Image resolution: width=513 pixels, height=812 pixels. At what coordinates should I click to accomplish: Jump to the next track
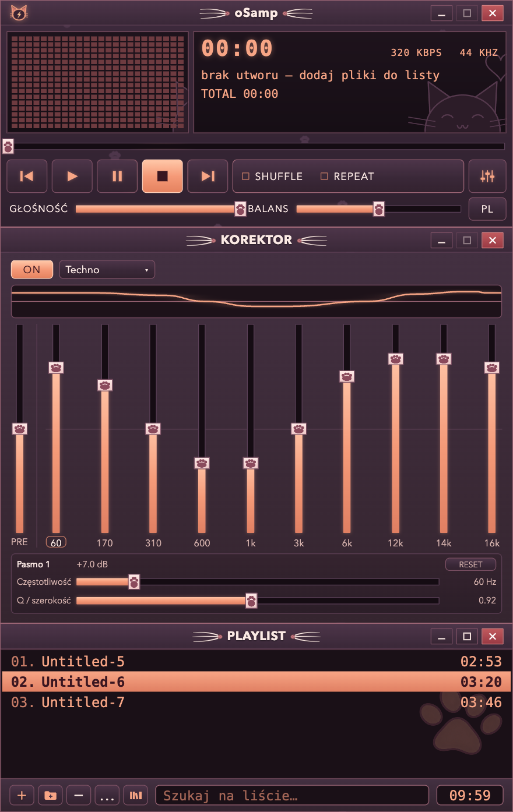point(208,176)
